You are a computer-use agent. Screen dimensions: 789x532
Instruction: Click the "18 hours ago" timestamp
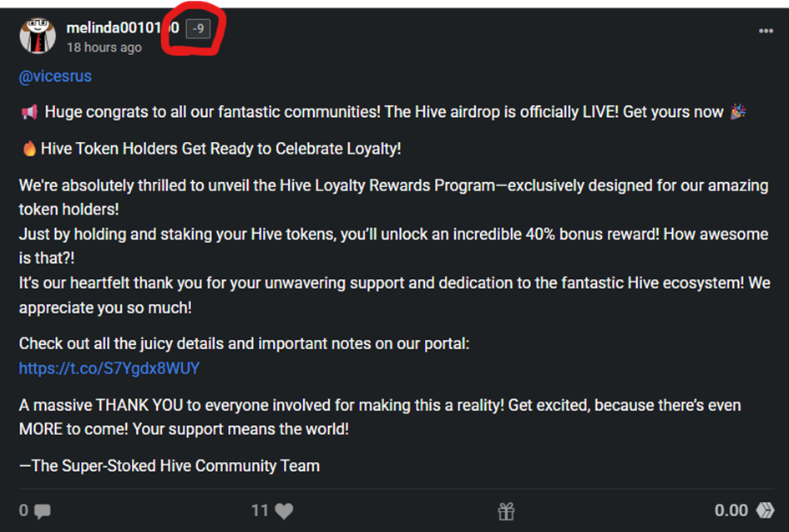104,48
